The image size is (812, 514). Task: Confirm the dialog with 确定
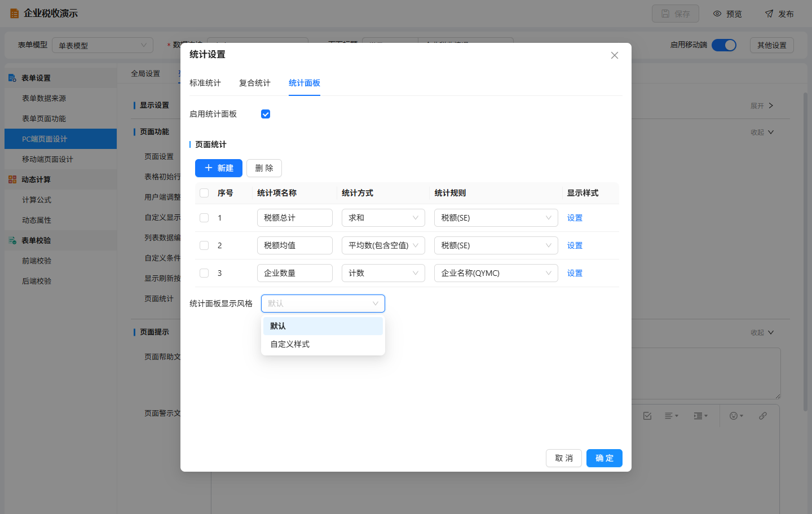point(604,458)
